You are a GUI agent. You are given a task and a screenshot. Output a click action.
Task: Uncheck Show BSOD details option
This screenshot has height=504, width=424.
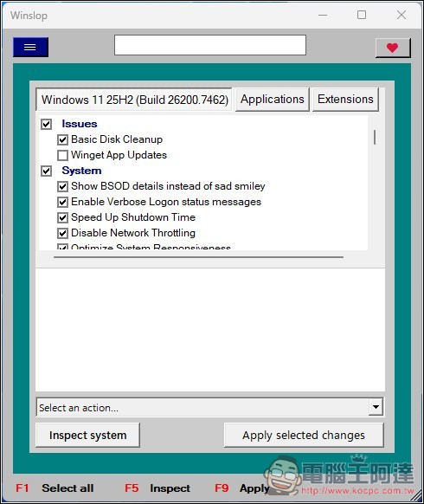[62, 186]
